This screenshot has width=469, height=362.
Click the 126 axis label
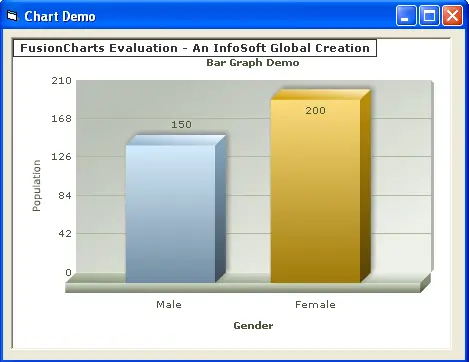point(61,157)
